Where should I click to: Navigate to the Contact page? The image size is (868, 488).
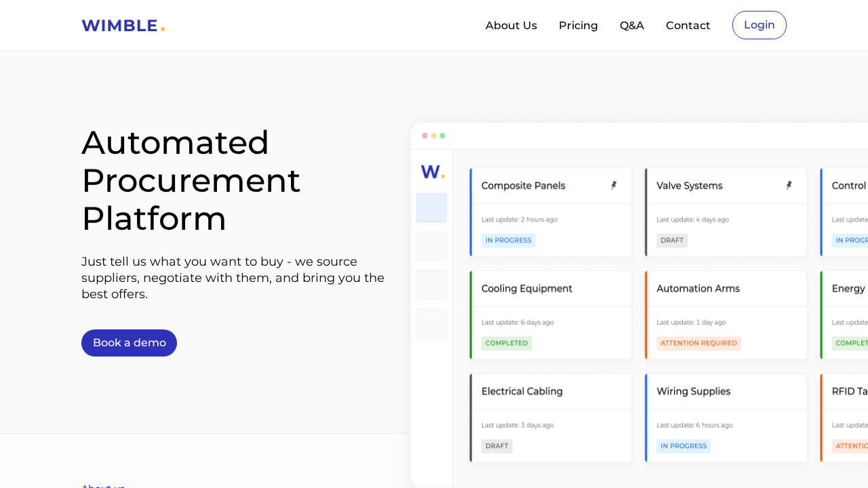688,26
